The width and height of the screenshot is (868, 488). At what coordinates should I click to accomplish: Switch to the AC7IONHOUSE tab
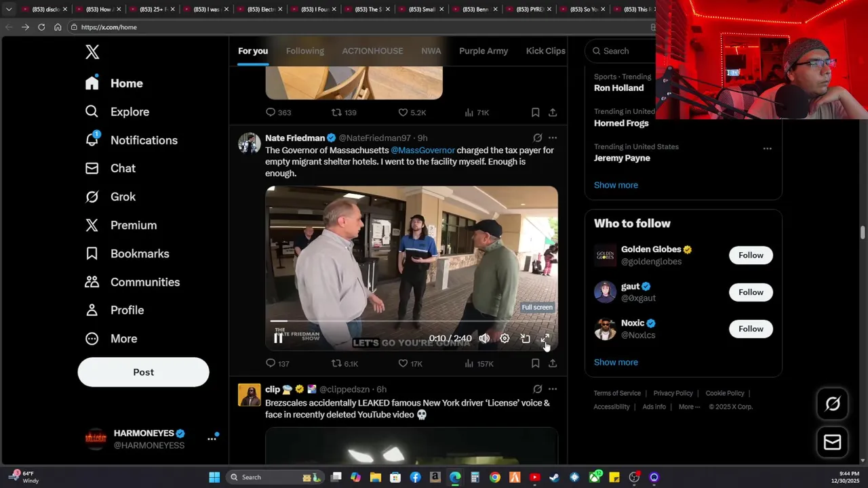point(372,51)
